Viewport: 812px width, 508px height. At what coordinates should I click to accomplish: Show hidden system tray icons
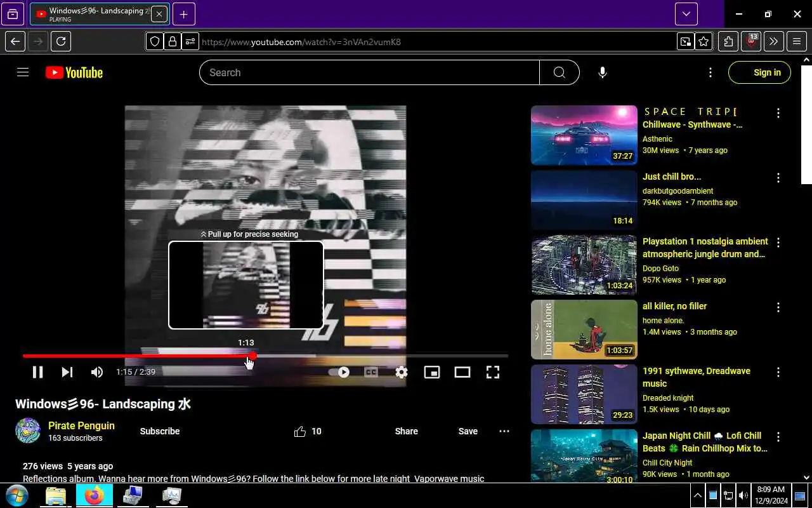698,495
